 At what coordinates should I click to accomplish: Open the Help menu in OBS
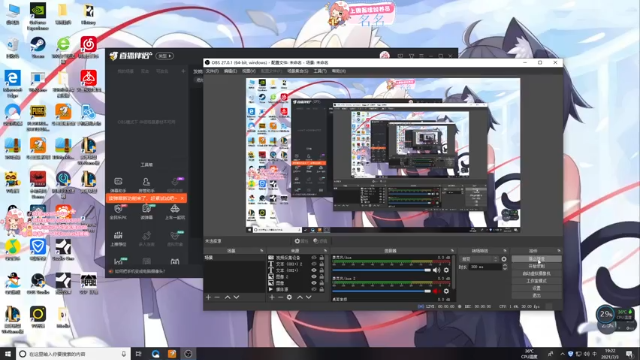338,71
